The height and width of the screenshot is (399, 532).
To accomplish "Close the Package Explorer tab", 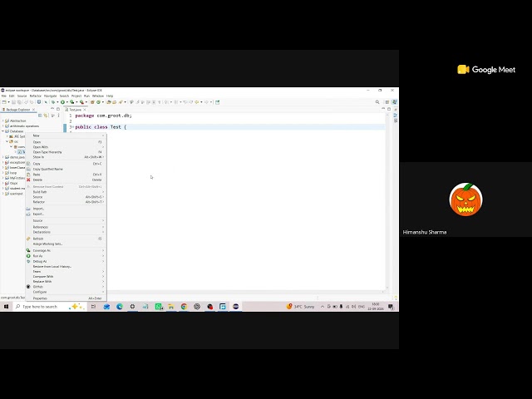I will (x=33, y=110).
